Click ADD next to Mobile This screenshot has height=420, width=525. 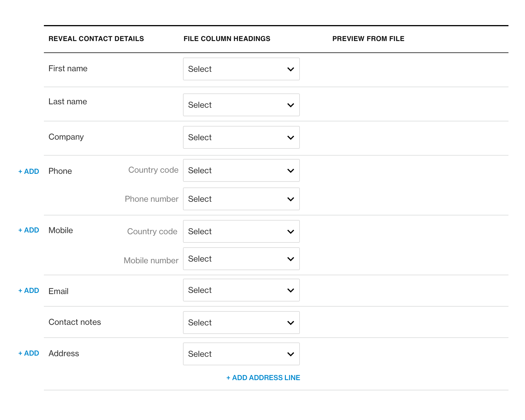[29, 230]
